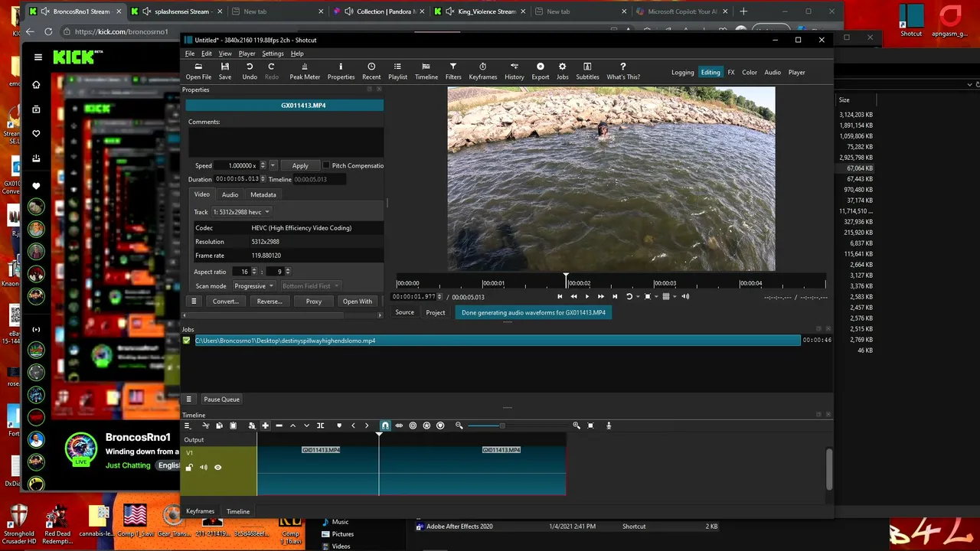
Task: Click the Apply speed button
Action: pyautogui.click(x=300, y=165)
